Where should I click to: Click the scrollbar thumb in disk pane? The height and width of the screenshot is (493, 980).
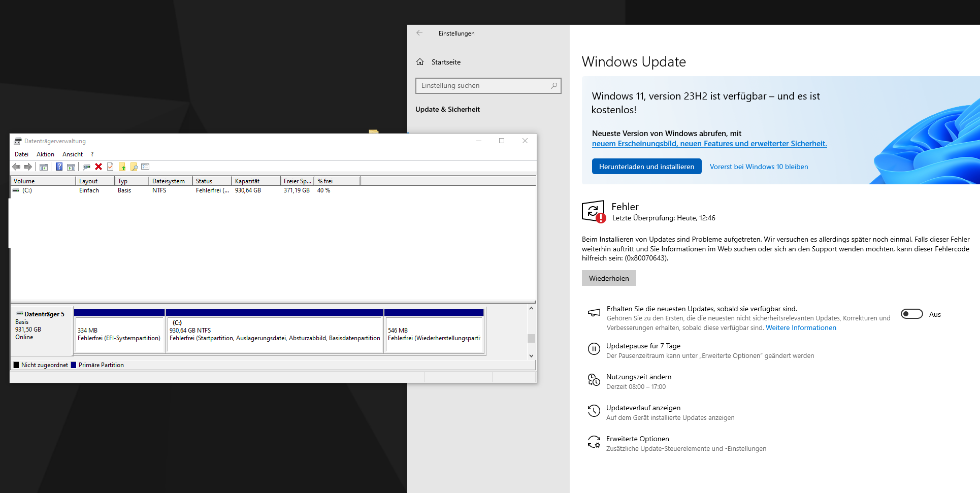coord(531,338)
